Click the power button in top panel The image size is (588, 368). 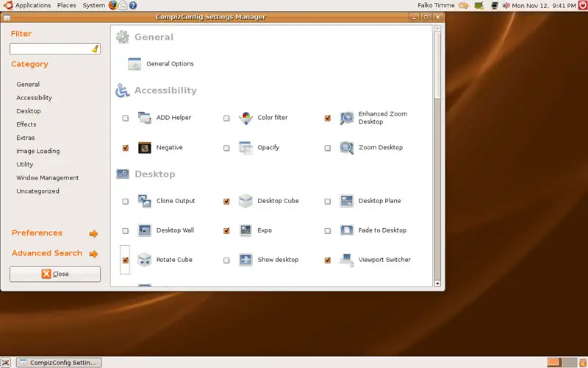(x=582, y=5)
